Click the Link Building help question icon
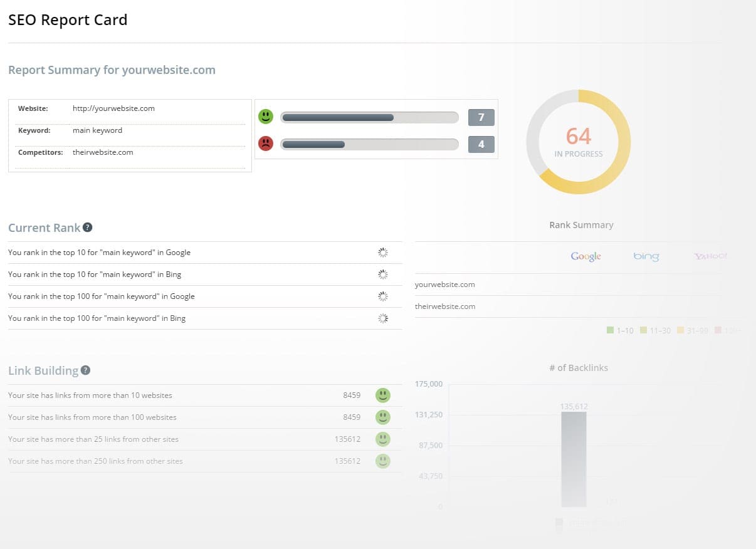This screenshot has width=756, height=549. (86, 370)
